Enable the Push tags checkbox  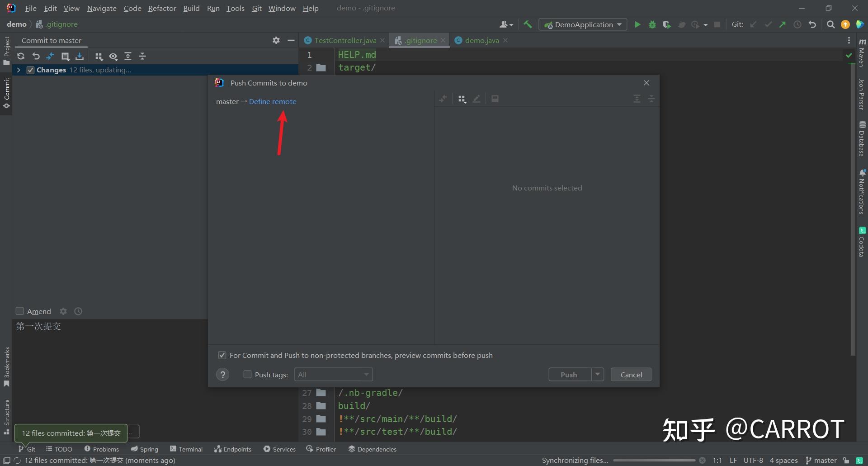247,375
